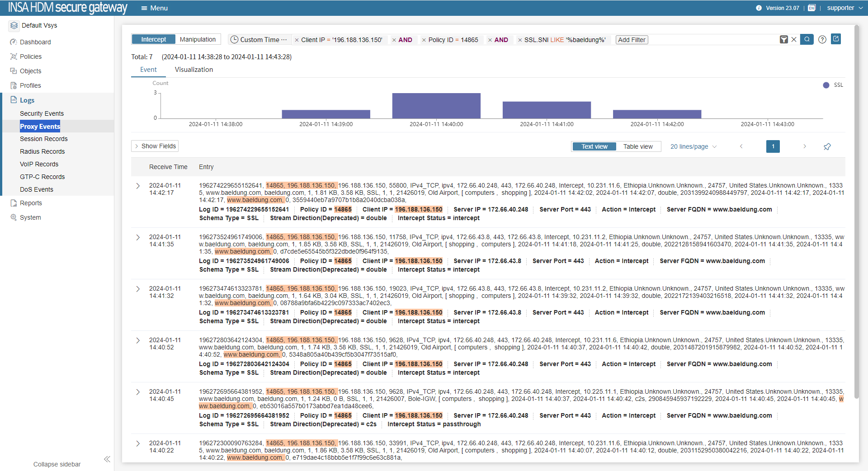The height and width of the screenshot is (471, 868).
Task: Remove the Policy ID filter
Action: 424,40
